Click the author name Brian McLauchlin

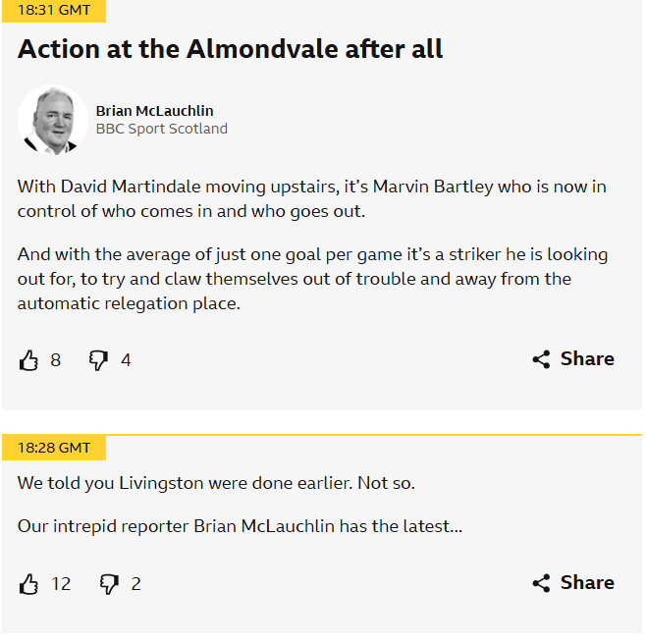(154, 111)
